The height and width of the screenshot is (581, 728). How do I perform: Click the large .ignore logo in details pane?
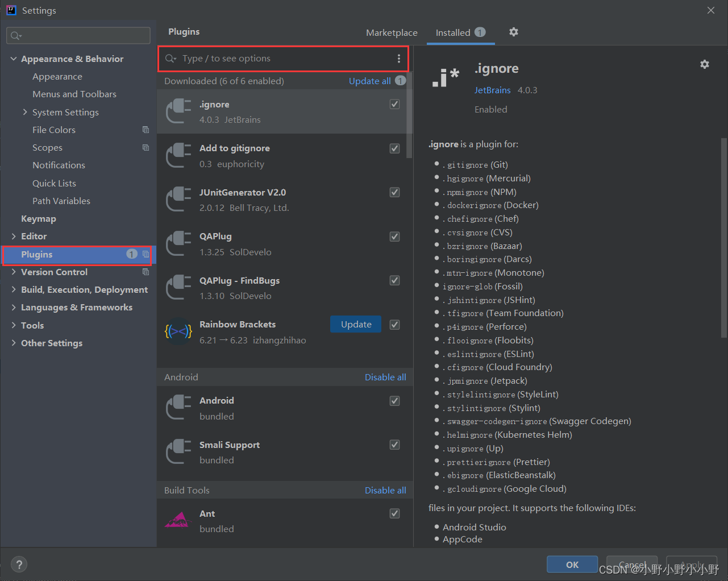pyautogui.click(x=446, y=78)
